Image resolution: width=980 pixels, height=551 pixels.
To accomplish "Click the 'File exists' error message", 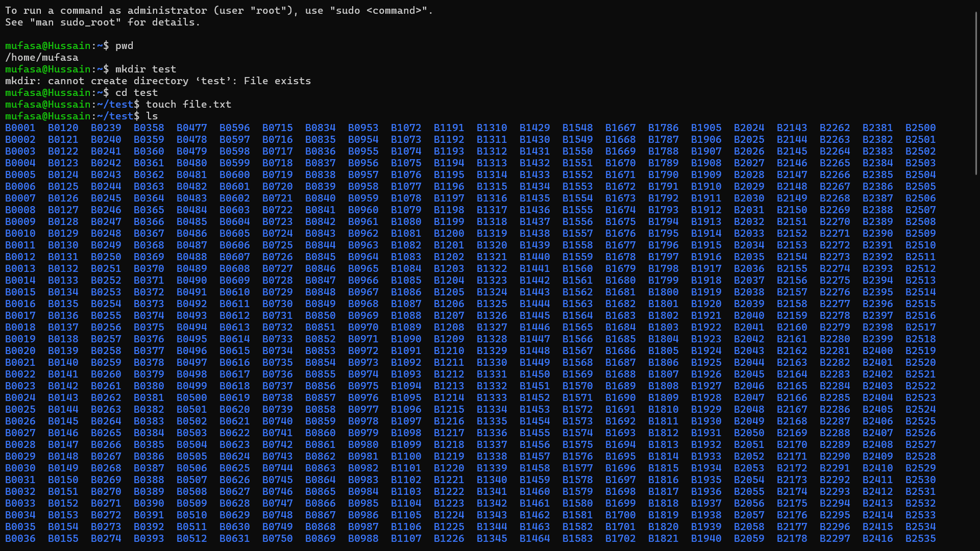I will pos(277,81).
